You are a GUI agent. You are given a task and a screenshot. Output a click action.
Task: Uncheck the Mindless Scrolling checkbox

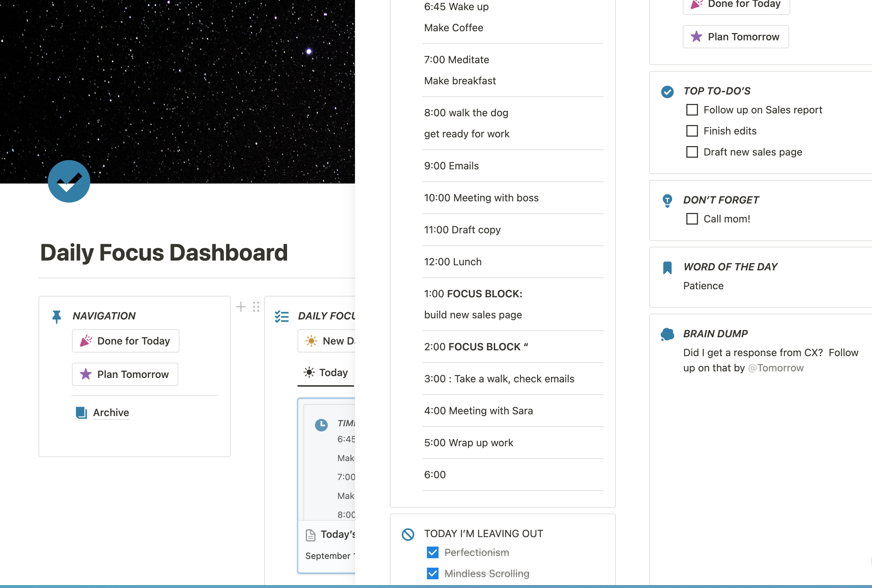tap(433, 573)
